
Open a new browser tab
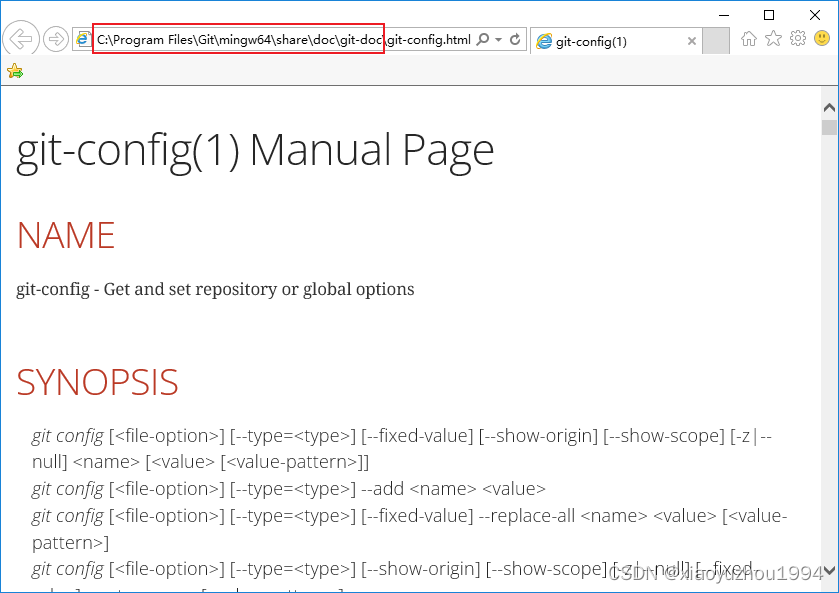tap(717, 42)
